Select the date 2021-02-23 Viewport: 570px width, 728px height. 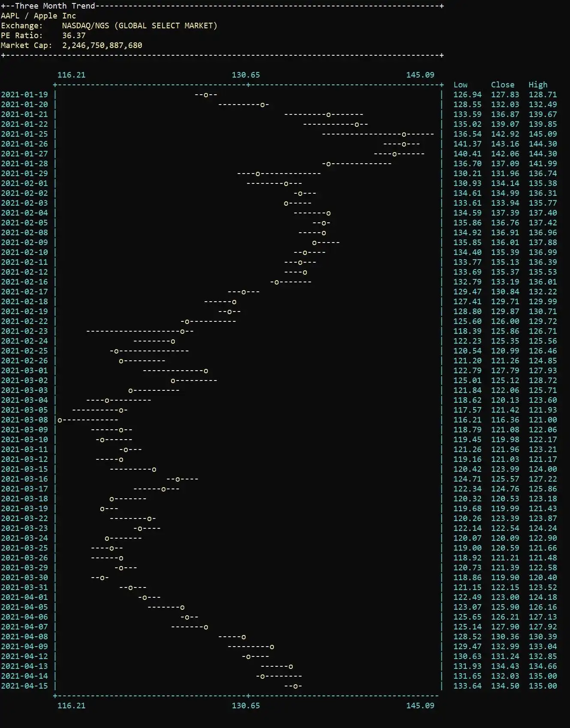pos(24,331)
